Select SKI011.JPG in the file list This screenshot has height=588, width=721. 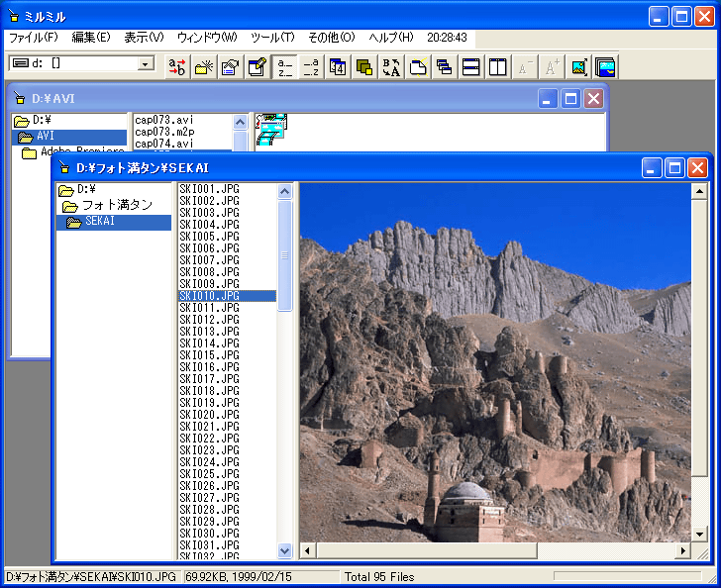(x=210, y=308)
